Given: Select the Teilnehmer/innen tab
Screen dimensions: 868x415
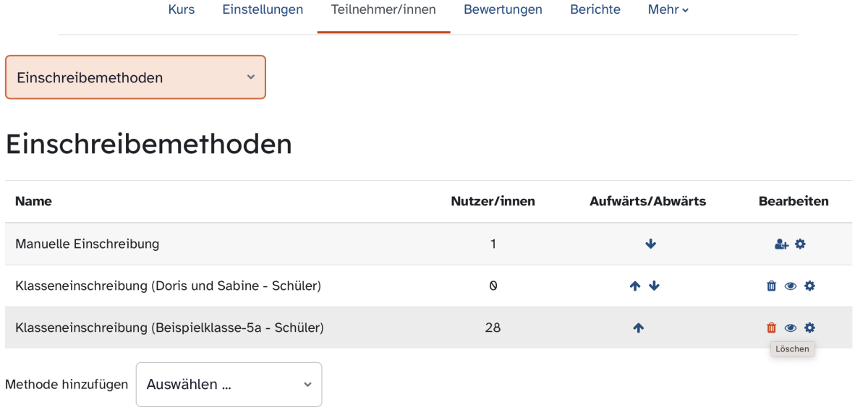Looking at the screenshot, I should (383, 10).
